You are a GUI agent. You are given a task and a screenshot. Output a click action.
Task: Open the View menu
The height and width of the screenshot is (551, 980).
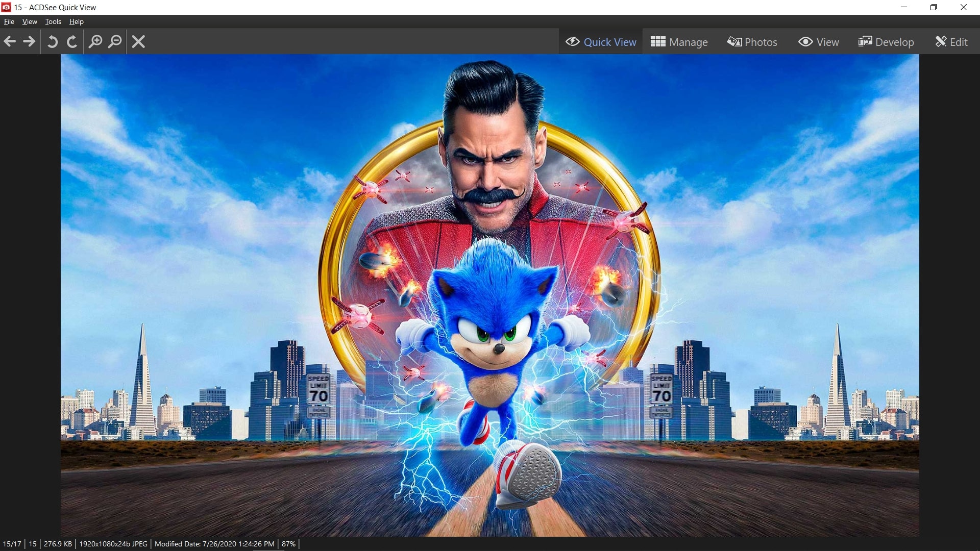30,21
